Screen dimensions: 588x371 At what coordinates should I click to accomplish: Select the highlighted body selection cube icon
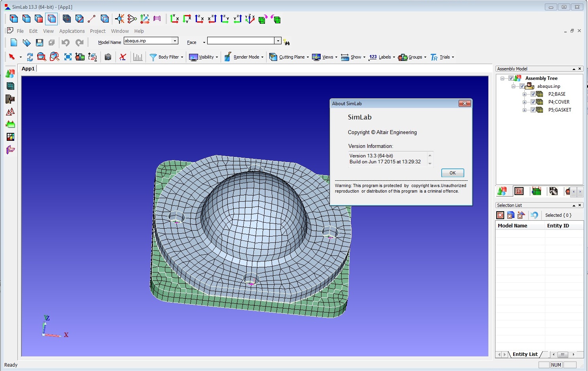pos(51,19)
